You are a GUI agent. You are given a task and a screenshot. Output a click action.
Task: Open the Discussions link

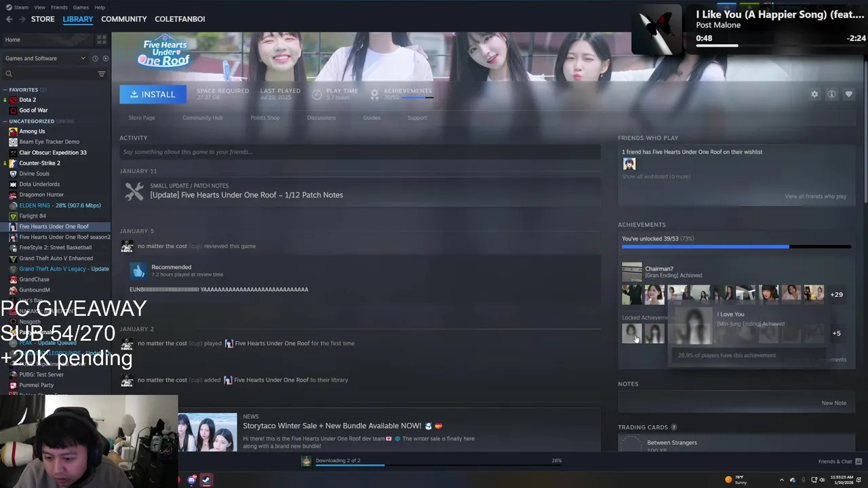(x=321, y=118)
